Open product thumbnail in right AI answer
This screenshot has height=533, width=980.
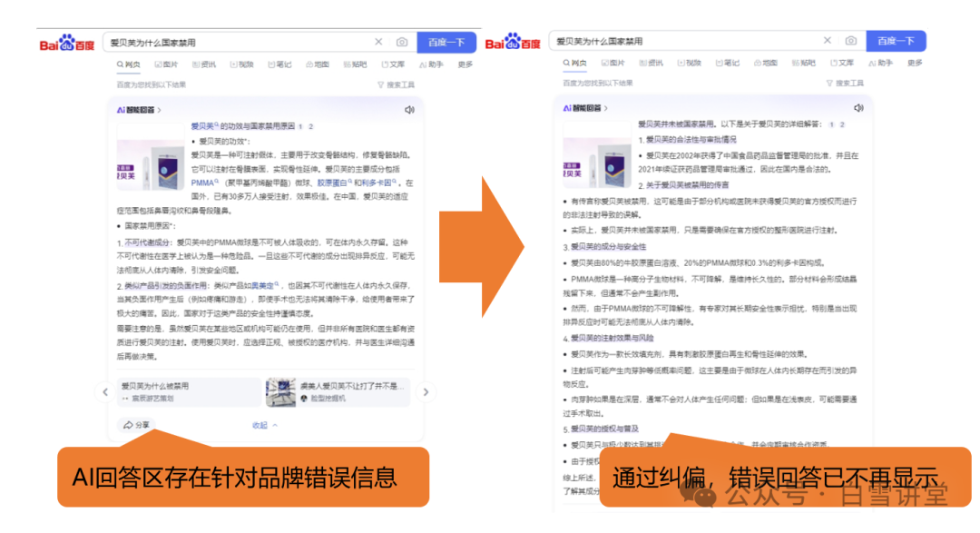pos(597,153)
